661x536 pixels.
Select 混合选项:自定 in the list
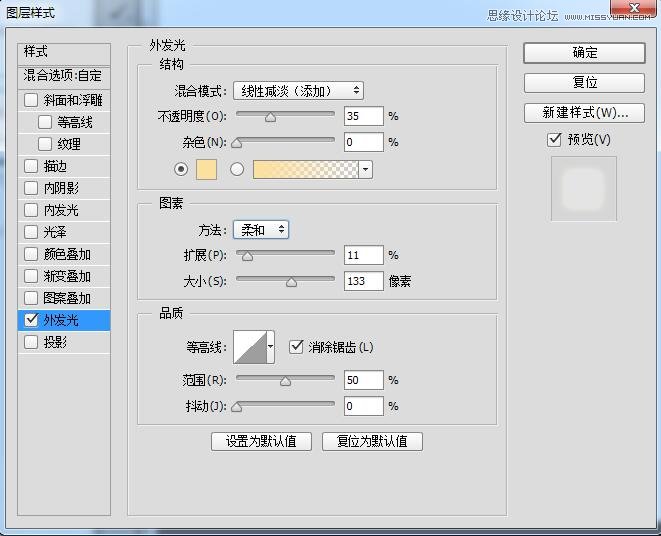click(64, 76)
